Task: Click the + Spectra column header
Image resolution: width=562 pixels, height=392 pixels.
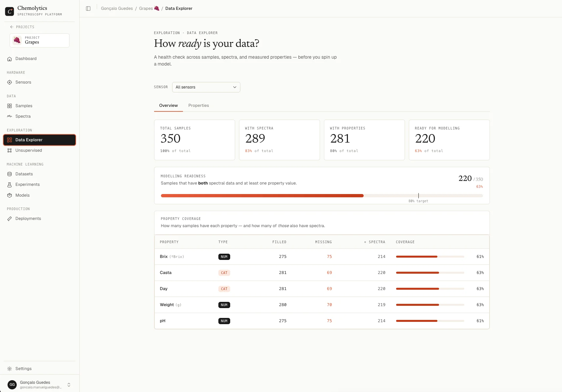Action: [374, 242]
